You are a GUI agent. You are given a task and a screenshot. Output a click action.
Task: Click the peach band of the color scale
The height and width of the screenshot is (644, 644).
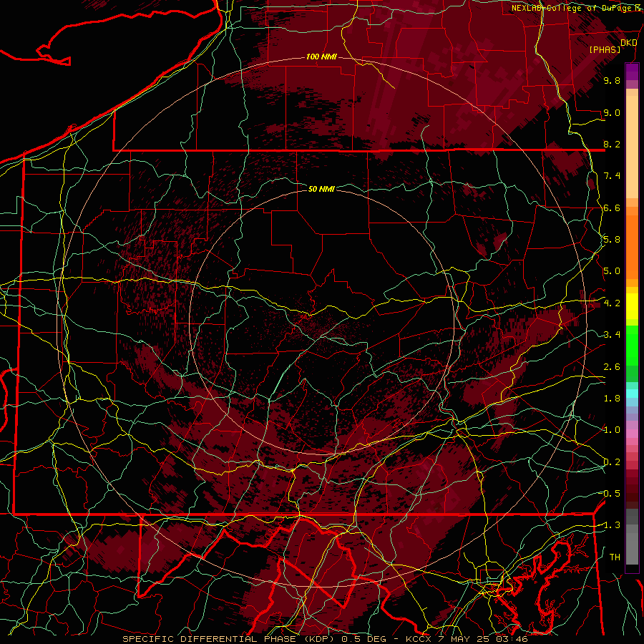(x=632, y=144)
